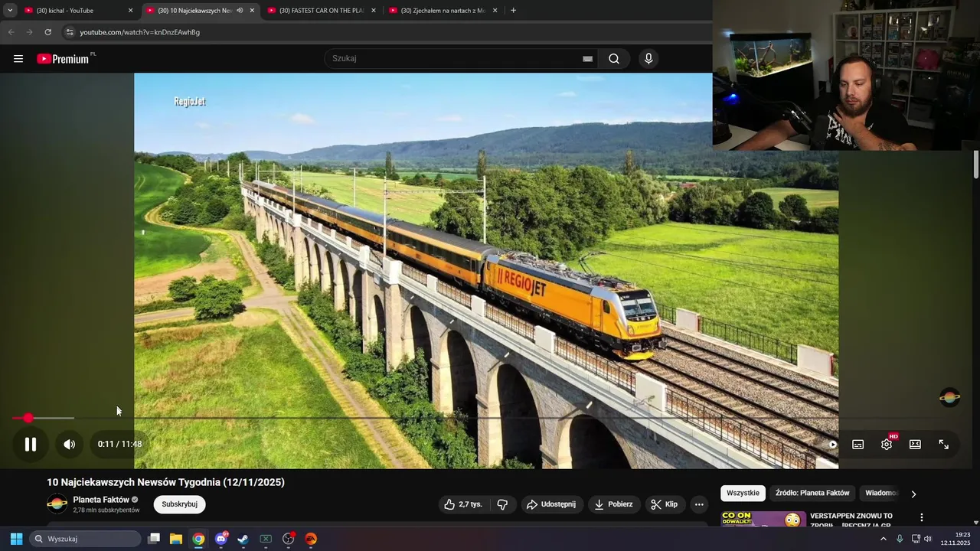Open more actions ellipsis below video
The width and height of the screenshot is (980, 551).
tap(698, 504)
